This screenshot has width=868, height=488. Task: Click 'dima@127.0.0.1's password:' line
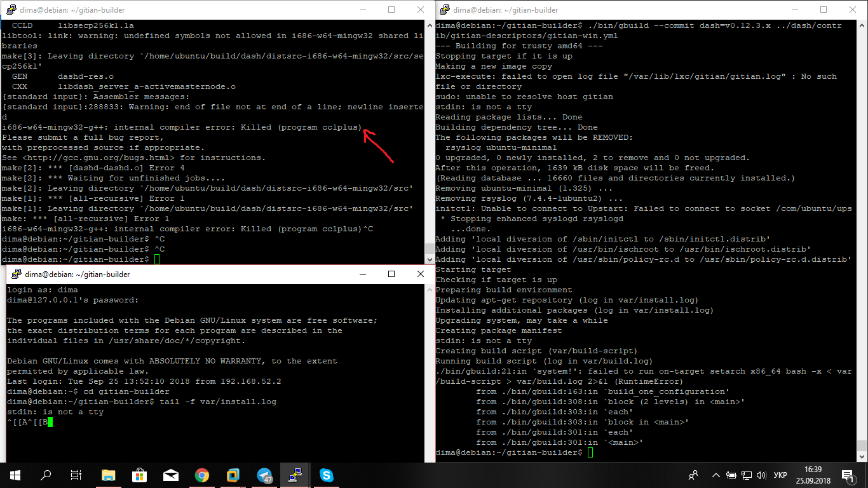pos(73,300)
